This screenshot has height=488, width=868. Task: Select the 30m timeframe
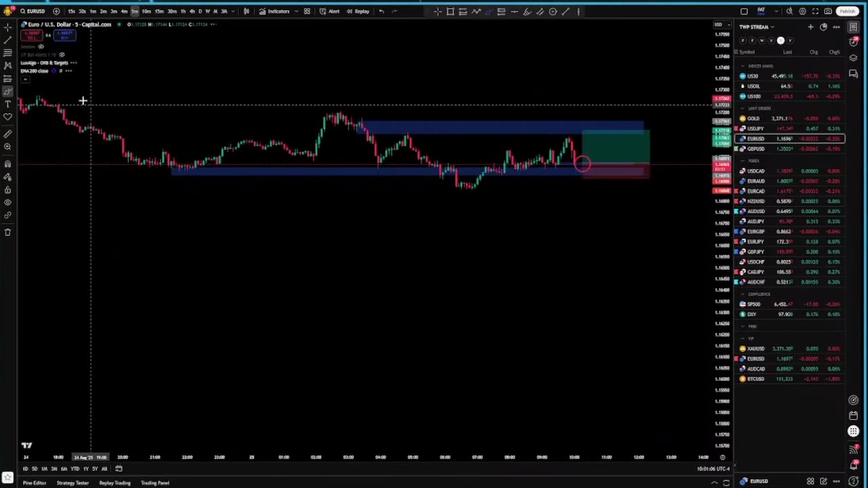pyautogui.click(x=172, y=11)
